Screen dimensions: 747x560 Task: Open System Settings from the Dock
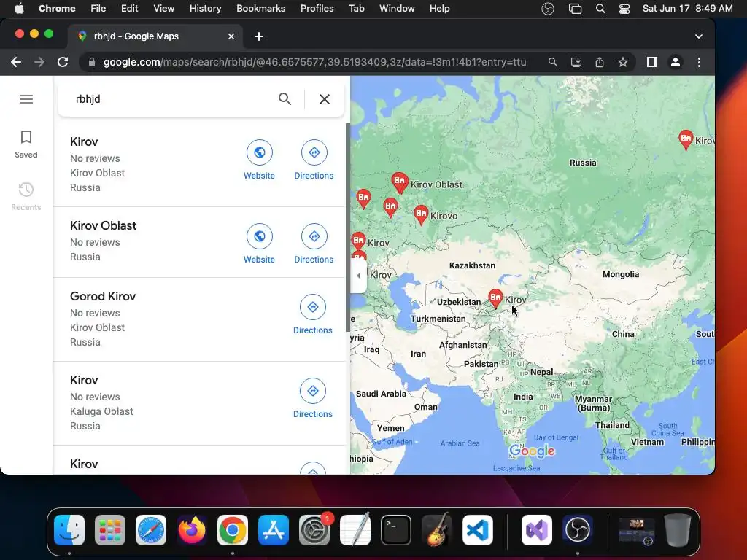pos(314,530)
